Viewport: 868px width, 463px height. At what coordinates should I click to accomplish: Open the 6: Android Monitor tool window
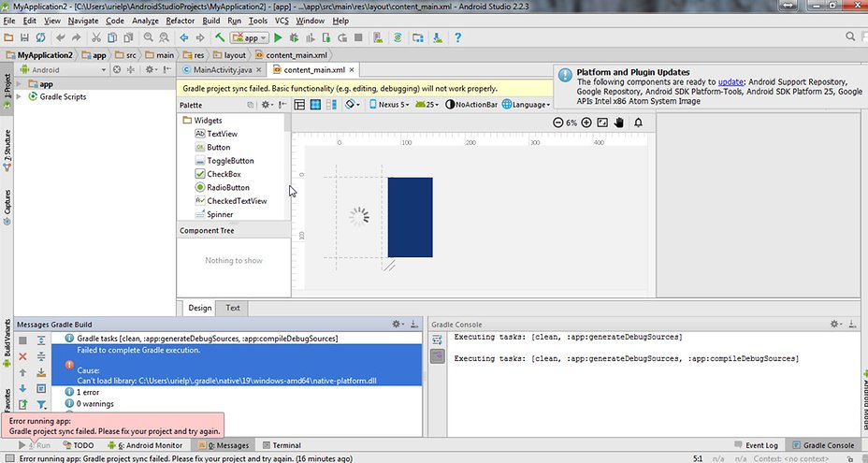point(145,445)
